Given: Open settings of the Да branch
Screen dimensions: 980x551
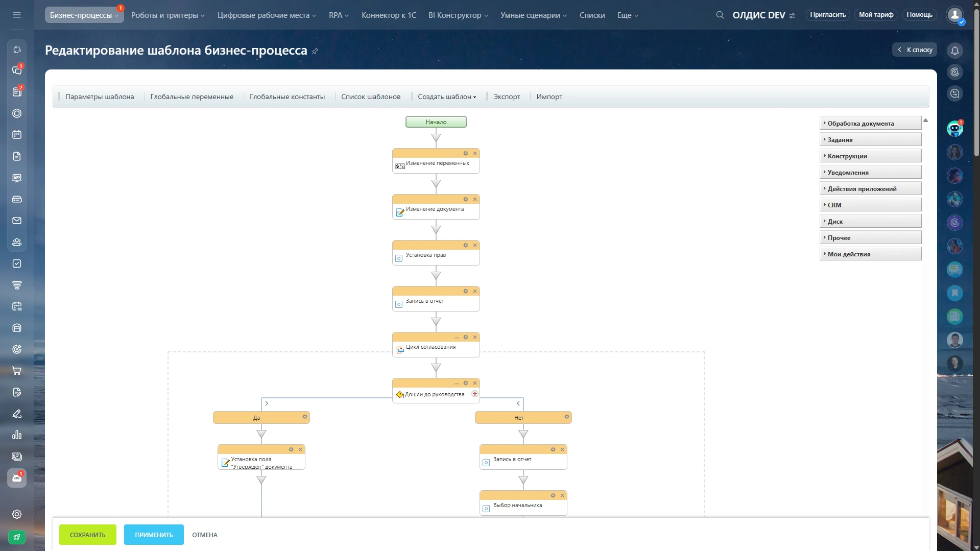Looking at the screenshot, I should (x=305, y=417).
